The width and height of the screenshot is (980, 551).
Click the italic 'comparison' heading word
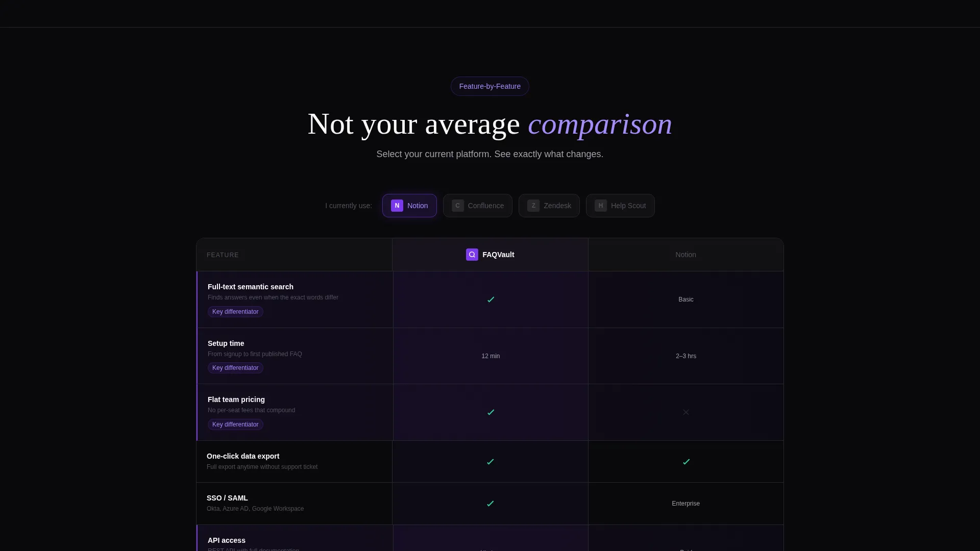pos(600,124)
